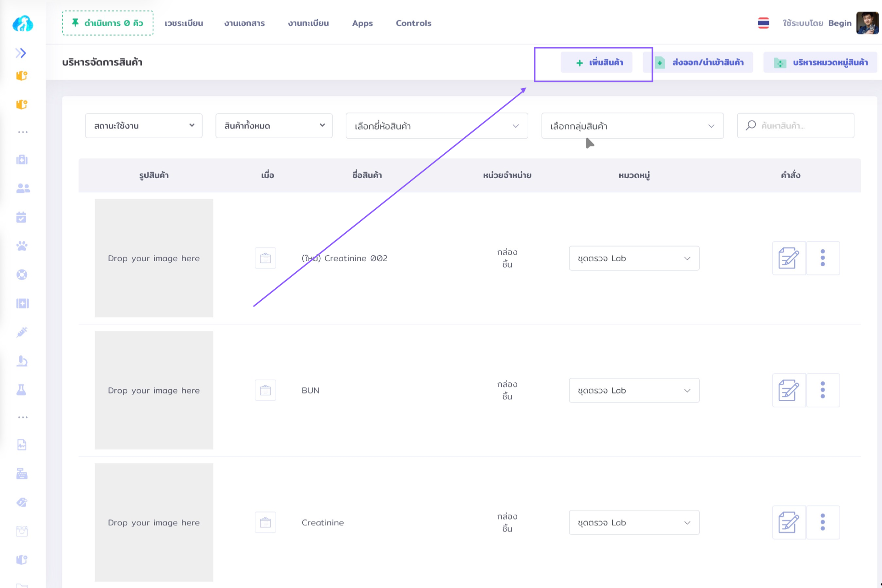Open the สถานะใช้งาน status dropdown
Viewport: 882px width, 588px height.
click(x=144, y=126)
